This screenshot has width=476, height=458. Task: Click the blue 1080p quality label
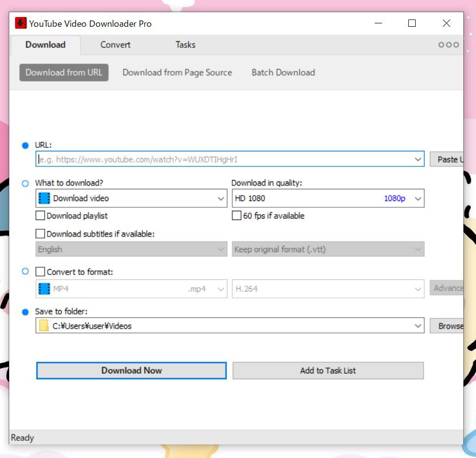click(395, 198)
